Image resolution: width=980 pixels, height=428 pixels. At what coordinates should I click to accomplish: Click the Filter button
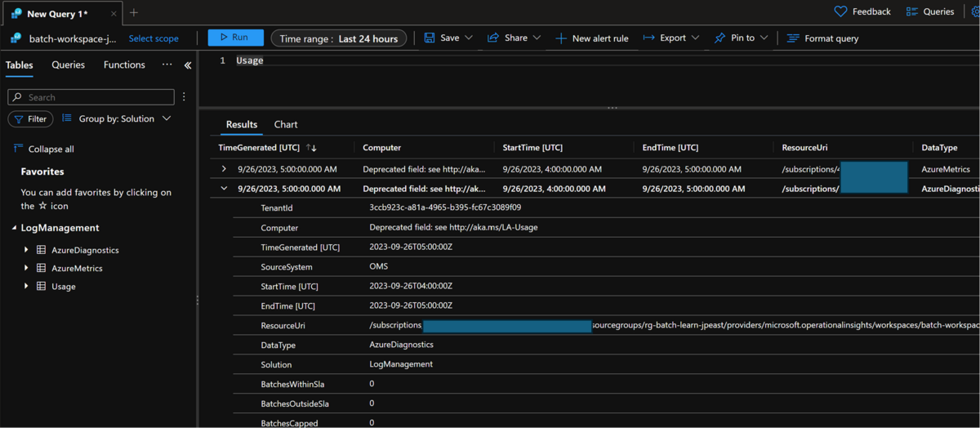point(30,118)
